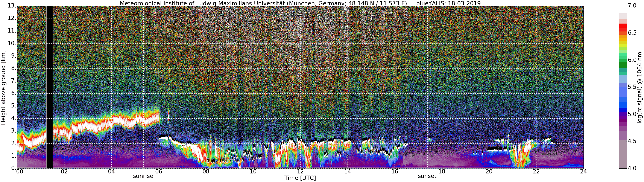Screen dimensions: 644x182
Task: Click the '7.' height axis tick label
Action: coord(13,81)
